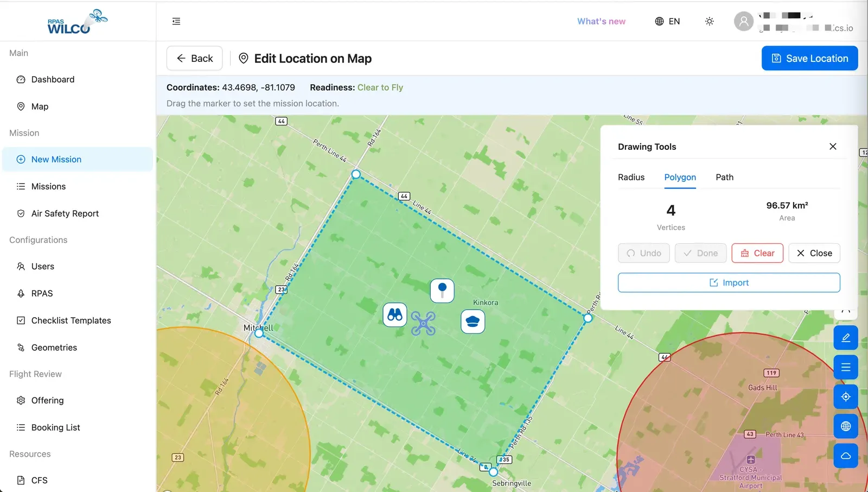
Task: Click the Undo button
Action: pos(644,253)
